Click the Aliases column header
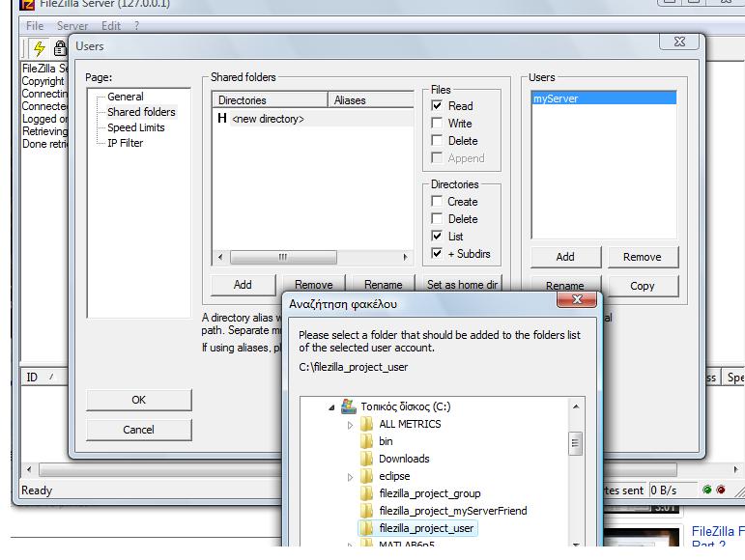Image resolution: width=745 pixels, height=560 pixels. tap(371, 100)
